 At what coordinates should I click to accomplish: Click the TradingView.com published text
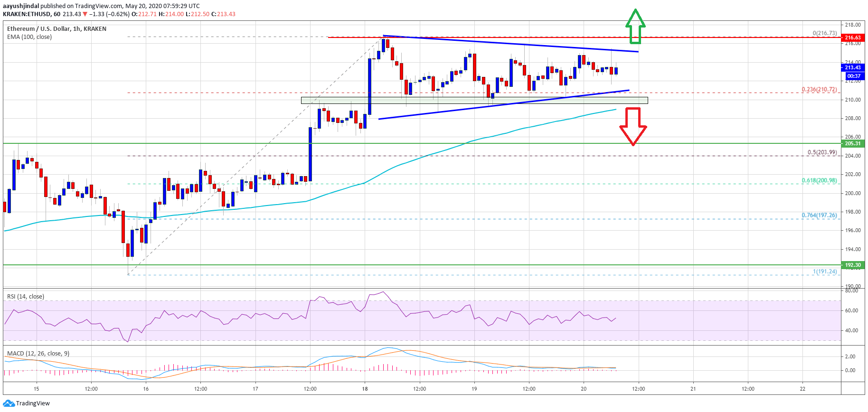tap(98, 6)
